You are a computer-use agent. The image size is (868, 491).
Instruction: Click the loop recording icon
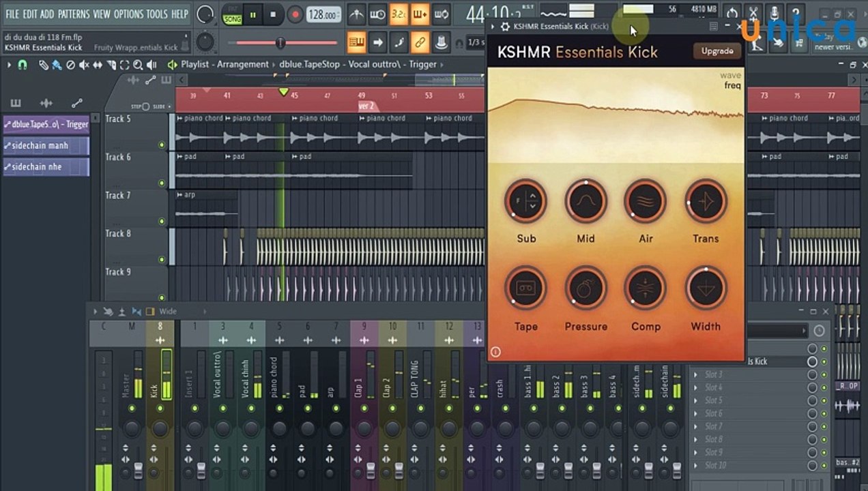[x=441, y=14]
